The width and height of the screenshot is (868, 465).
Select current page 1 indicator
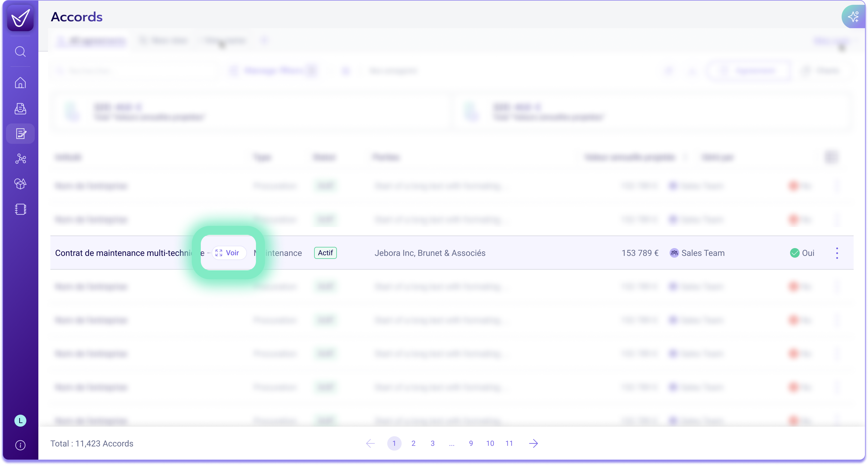(394, 443)
